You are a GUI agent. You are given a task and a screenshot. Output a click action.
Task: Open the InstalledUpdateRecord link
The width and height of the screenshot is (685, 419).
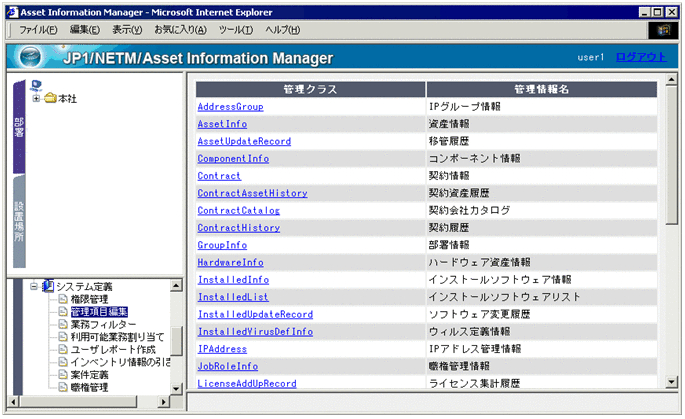coord(255,315)
